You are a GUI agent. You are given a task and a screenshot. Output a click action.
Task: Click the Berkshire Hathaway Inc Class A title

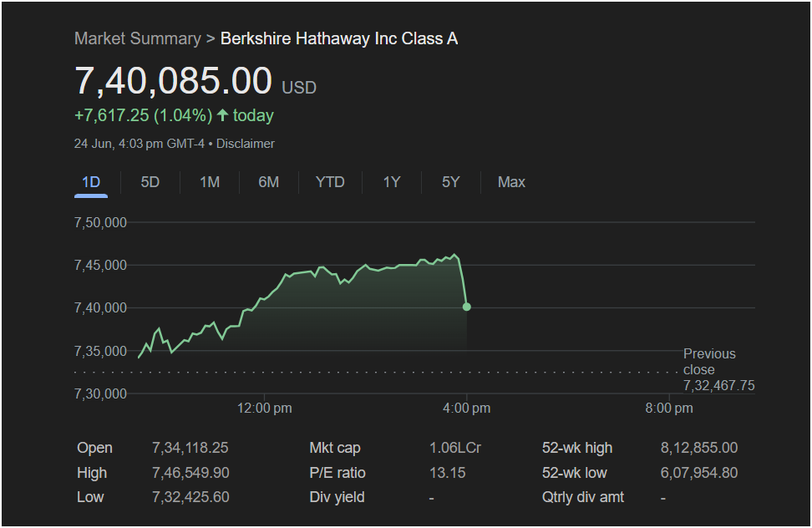click(x=339, y=38)
